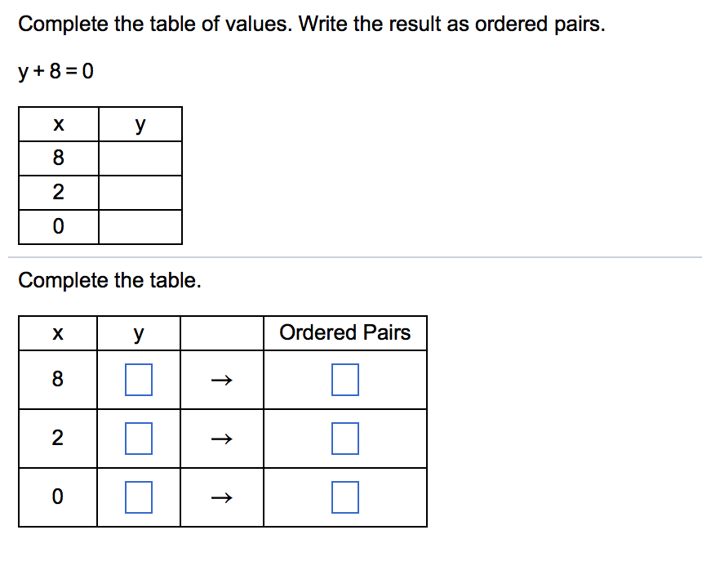Click the Ordered Pairs box for x equals 8
The height and width of the screenshot is (588, 702).
pos(344,379)
